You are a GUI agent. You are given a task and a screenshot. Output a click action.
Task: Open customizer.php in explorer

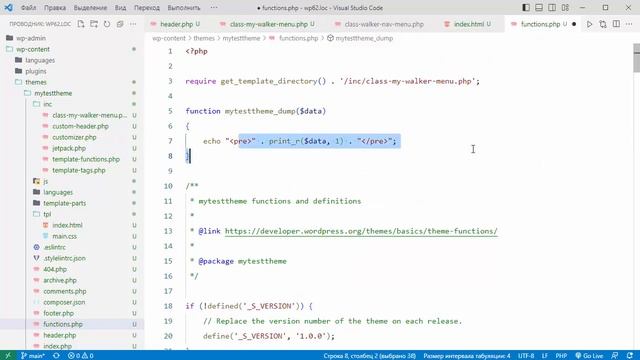(74, 137)
